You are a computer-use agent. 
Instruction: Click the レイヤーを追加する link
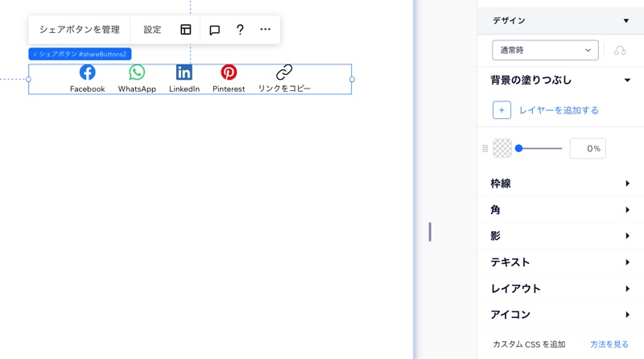click(x=559, y=110)
